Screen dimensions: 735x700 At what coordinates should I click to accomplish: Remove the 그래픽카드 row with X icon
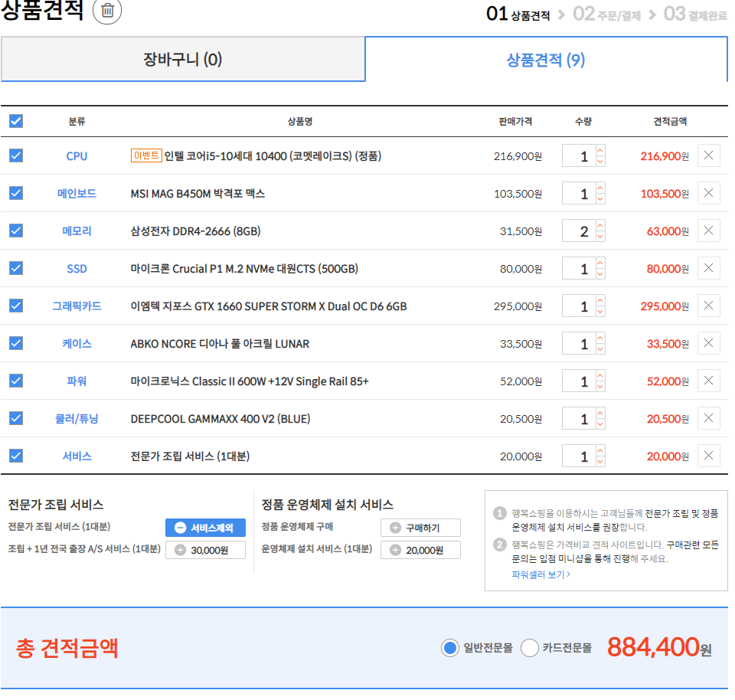pyautogui.click(x=708, y=306)
